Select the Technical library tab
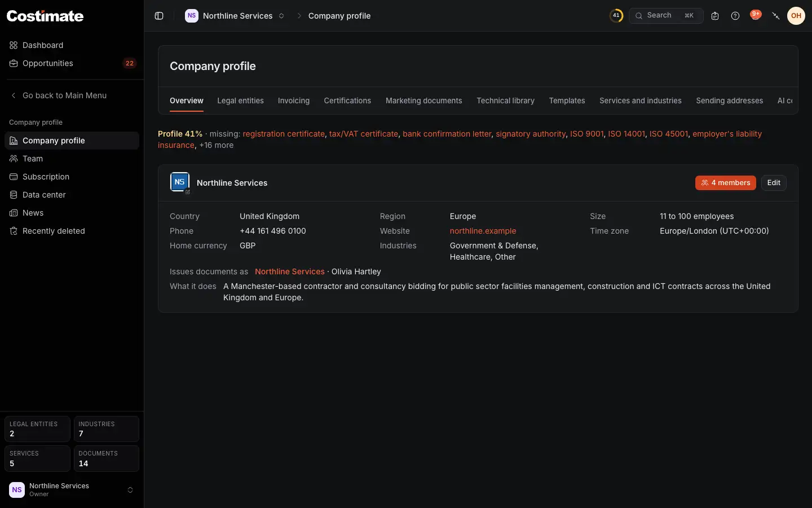 (505, 100)
